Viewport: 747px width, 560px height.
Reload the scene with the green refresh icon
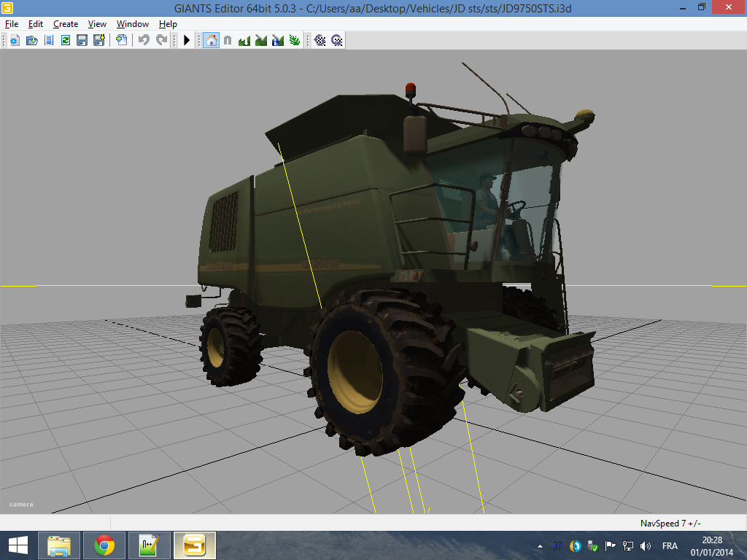pos(65,41)
